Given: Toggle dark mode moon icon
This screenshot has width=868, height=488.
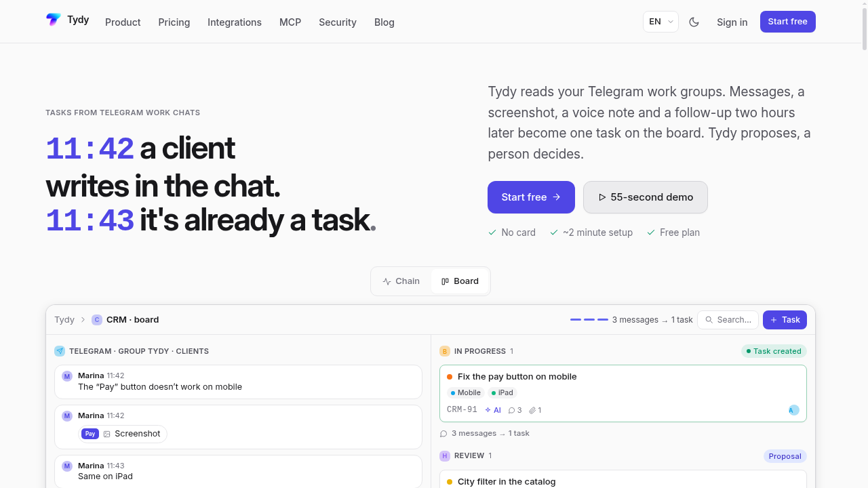Looking at the screenshot, I should click(694, 22).
